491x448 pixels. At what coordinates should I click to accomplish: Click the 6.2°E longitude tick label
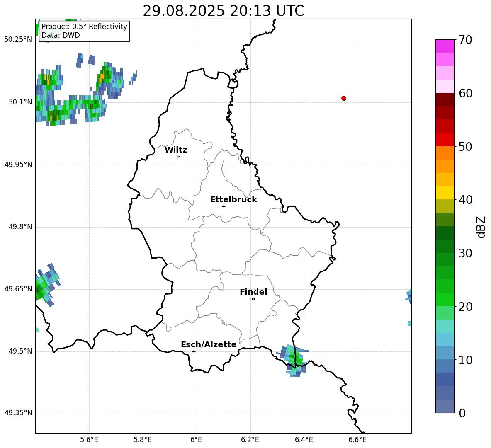coord(250,440)
